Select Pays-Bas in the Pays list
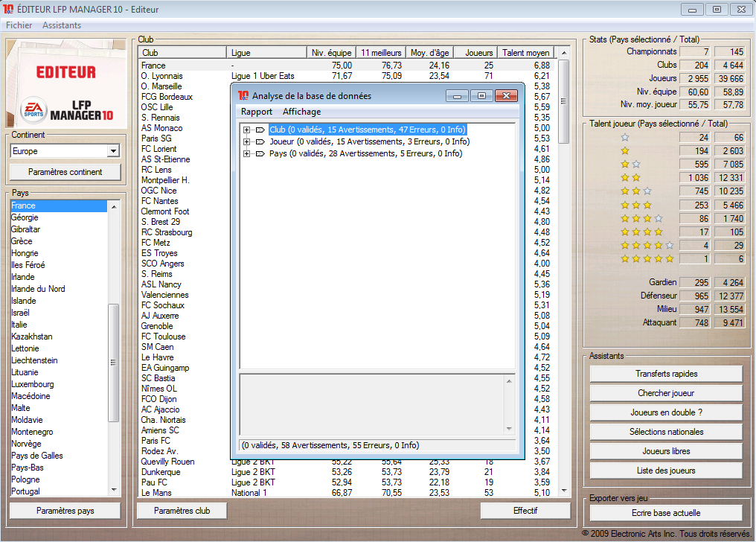 58,468
